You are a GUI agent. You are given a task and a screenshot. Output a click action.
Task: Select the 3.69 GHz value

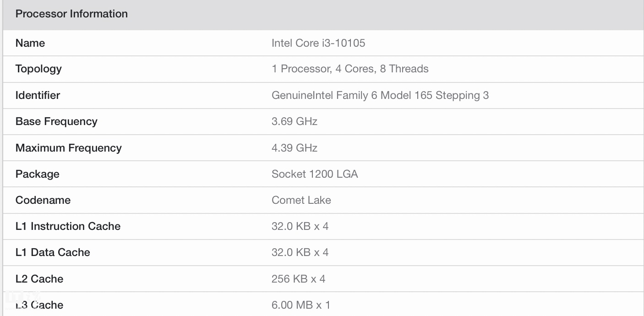(x=295, y=121)
